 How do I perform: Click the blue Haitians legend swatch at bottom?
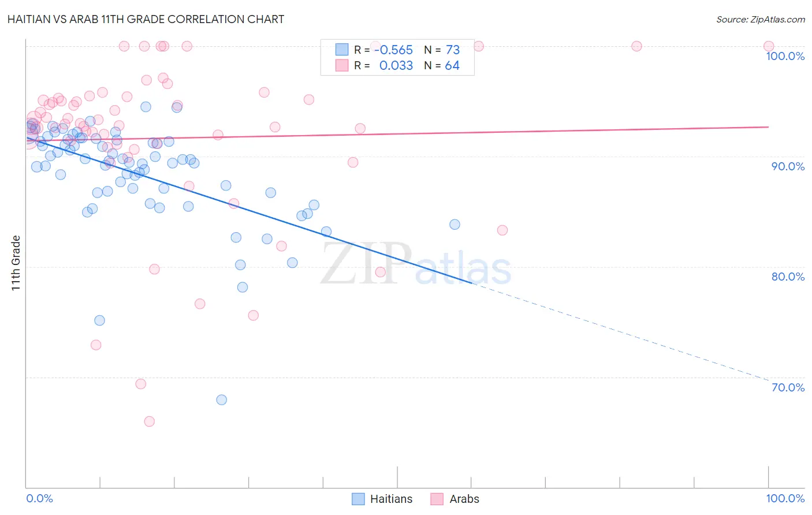(x=358, y=499)
